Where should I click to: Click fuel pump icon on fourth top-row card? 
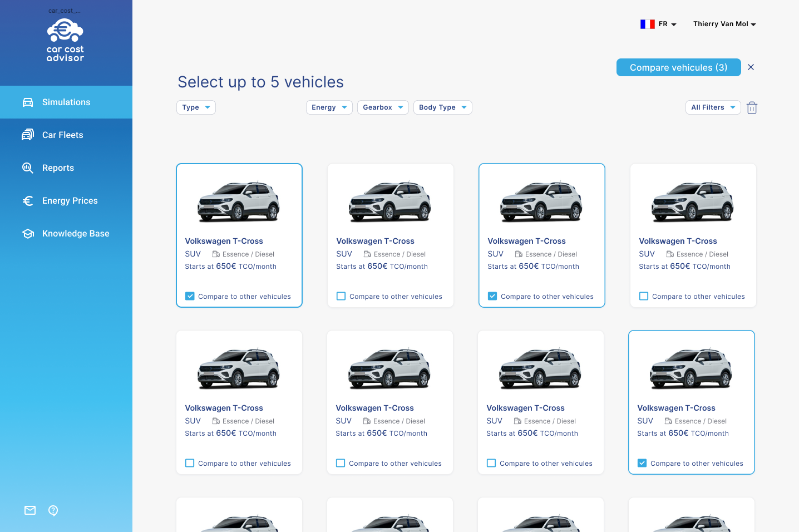pyautogui.click(x=670, y=254)
